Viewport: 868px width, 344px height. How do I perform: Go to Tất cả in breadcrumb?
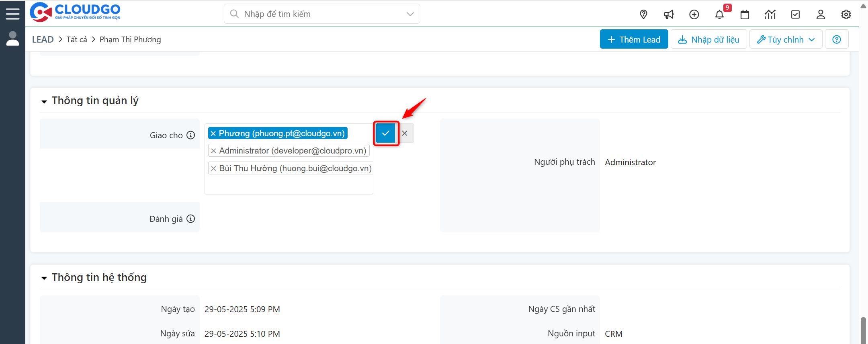77,39
